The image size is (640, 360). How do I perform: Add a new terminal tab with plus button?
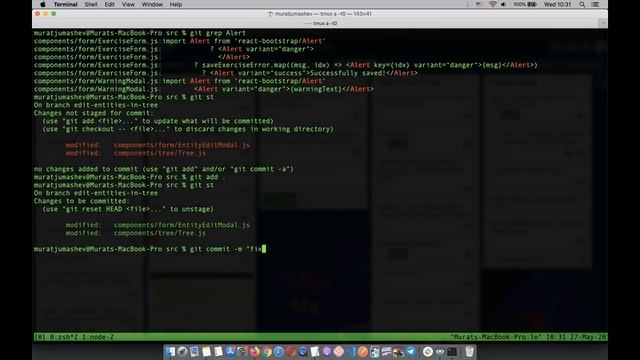[603, 23]
